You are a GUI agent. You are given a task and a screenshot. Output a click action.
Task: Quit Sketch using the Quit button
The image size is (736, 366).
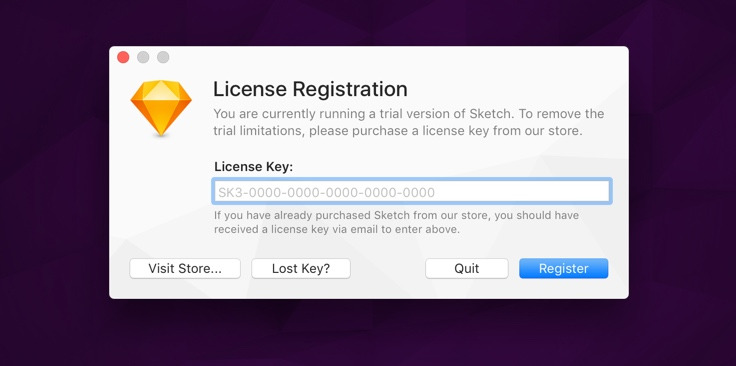click(467, 268)
